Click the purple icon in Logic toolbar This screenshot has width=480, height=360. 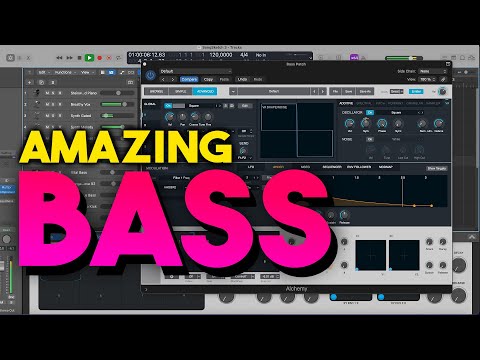(x=354, y=58)
